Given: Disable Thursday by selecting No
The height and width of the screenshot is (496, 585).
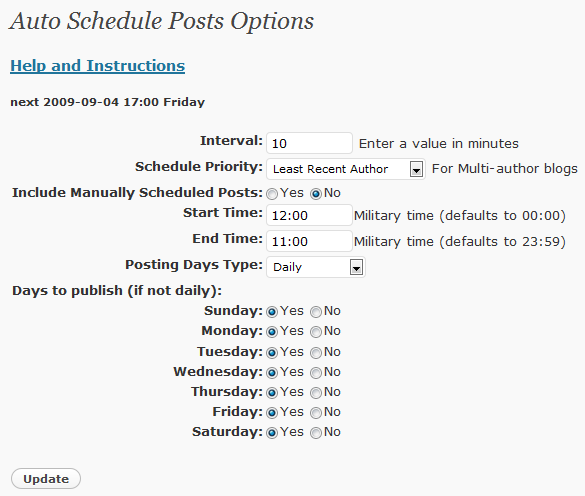Looking at the screenshot, I should pyautogui.click(x=316, y=393).
